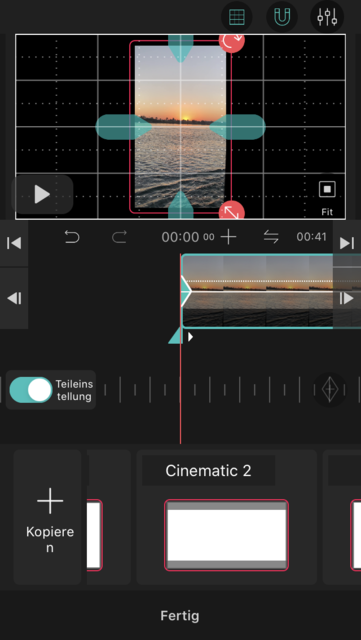Click the teal bottom nudge arrow in preview
The width and height of the screenshot is (361, 640).
click(180, 205)
